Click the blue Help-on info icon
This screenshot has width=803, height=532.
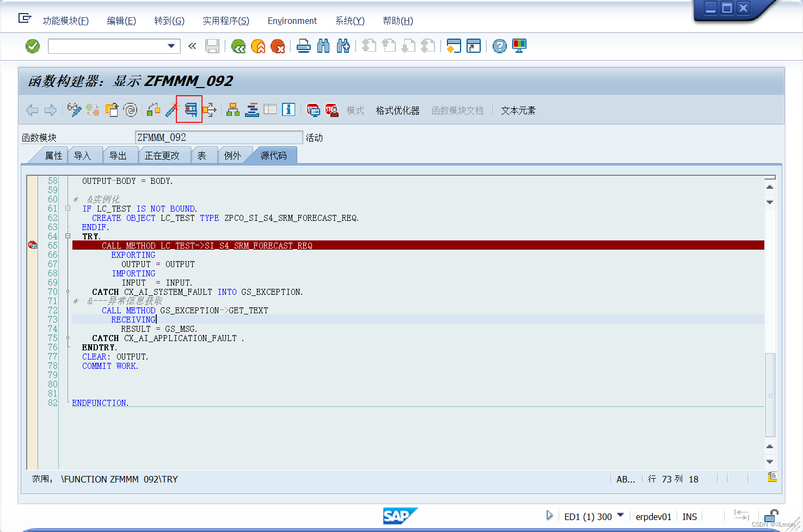coord(289,110)
